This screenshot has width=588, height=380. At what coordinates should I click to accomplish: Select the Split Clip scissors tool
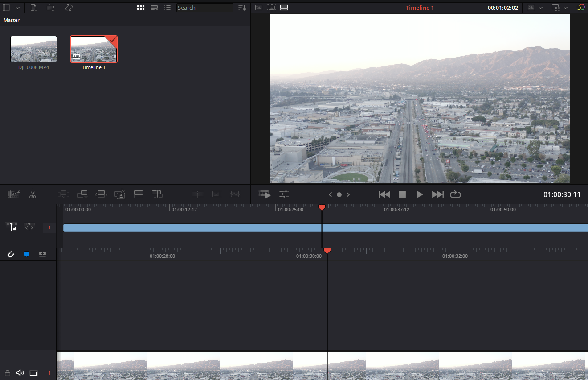tap(33, 194)
